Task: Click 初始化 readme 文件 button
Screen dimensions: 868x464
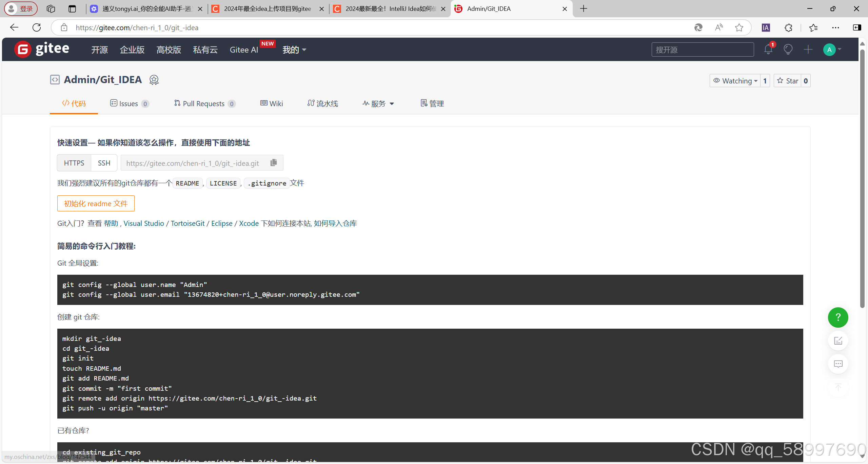Action: (96, 204)
